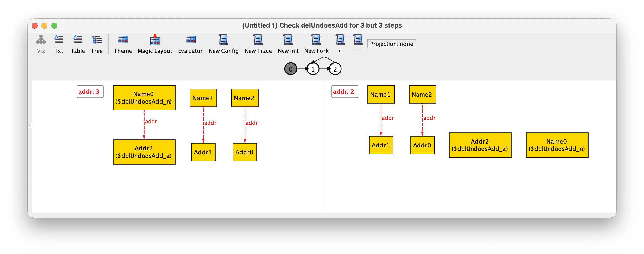Select the Addr0 node in right state
644x254 pixels.
coord(422,145)
